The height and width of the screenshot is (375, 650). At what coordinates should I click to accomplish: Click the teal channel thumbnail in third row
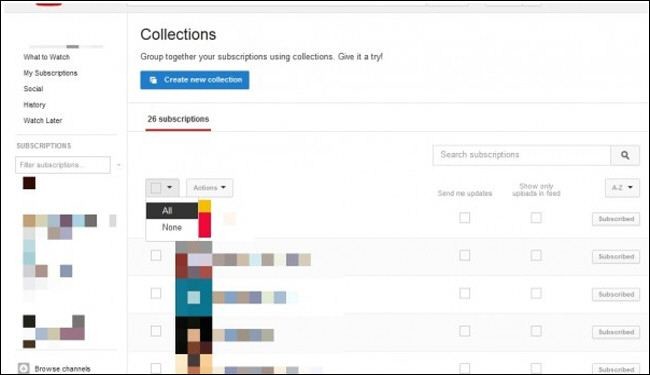click(x=194, y=297)
